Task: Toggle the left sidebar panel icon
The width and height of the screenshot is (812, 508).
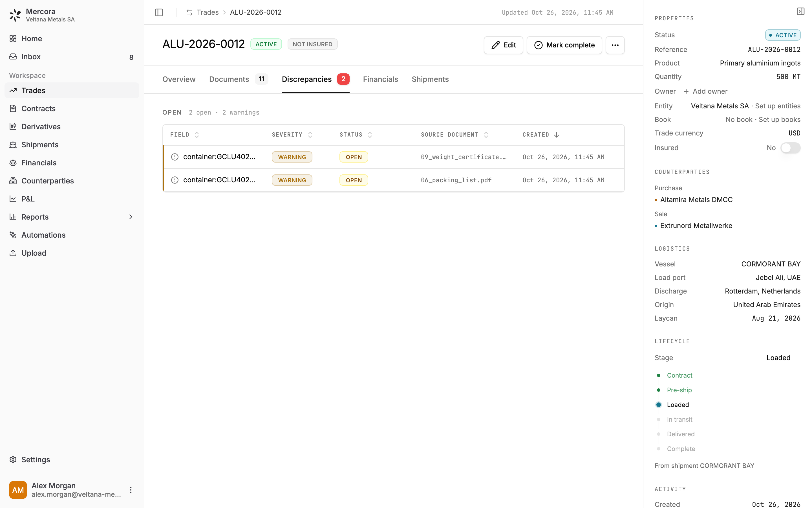Action: tap(159, 12)
